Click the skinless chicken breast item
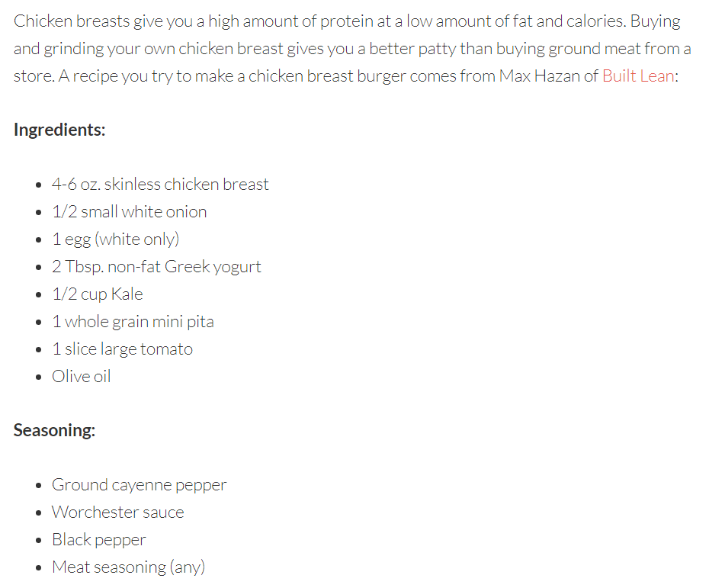This screenshot has height=588, width=709. (160, 185)
